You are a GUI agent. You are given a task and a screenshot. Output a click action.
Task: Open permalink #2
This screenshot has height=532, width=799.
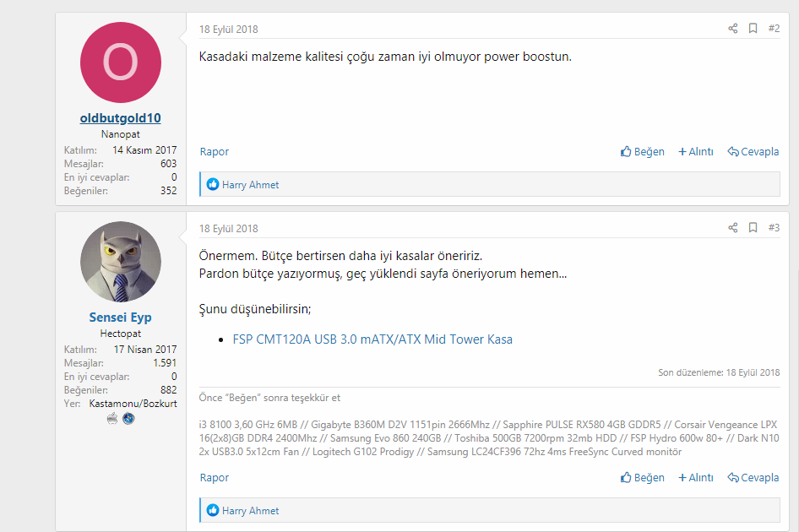point(774,29)
